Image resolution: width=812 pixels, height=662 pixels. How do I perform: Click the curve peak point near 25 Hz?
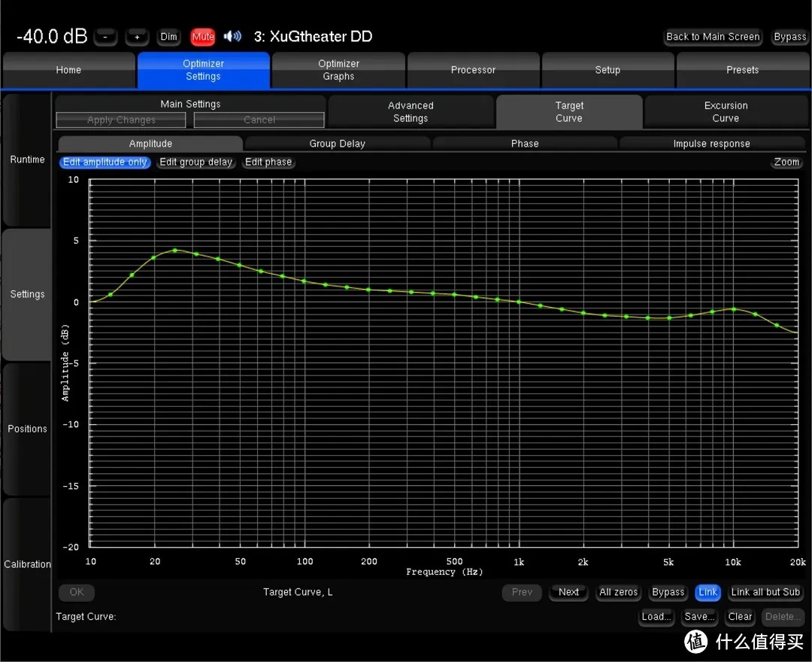(x=175, y=251)
